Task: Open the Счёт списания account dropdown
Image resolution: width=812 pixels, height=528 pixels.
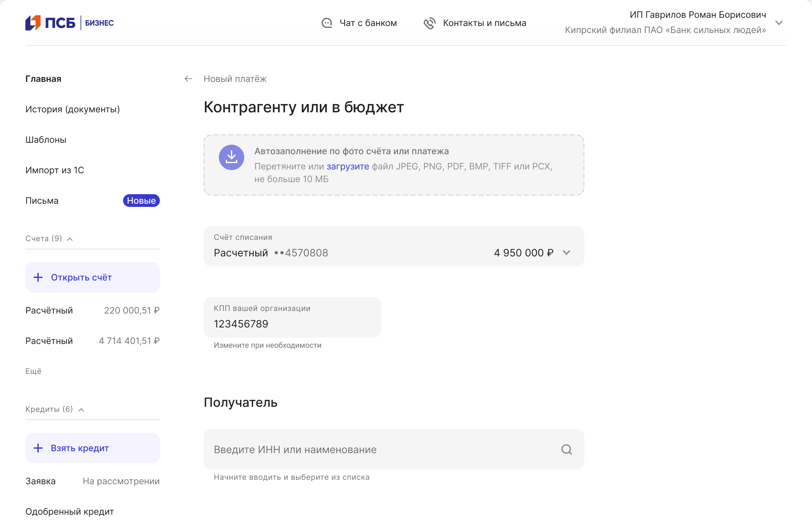Action: click(566, 253)
